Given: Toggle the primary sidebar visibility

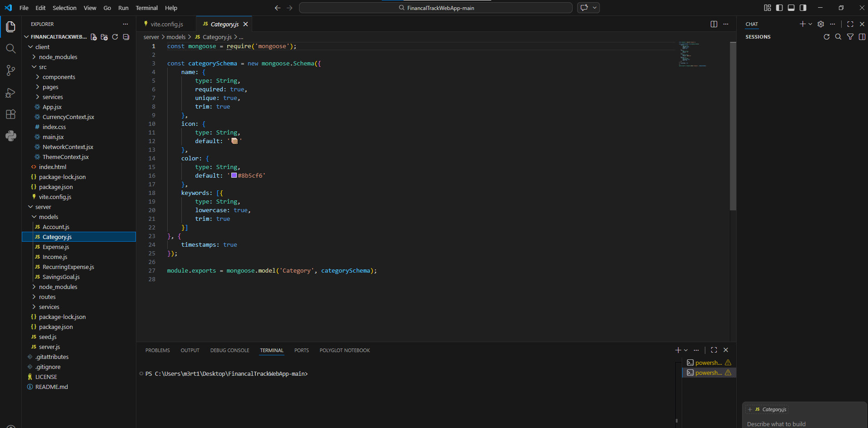Looking at the screenshot, I should pyautogui.click(x=779, y=8).
